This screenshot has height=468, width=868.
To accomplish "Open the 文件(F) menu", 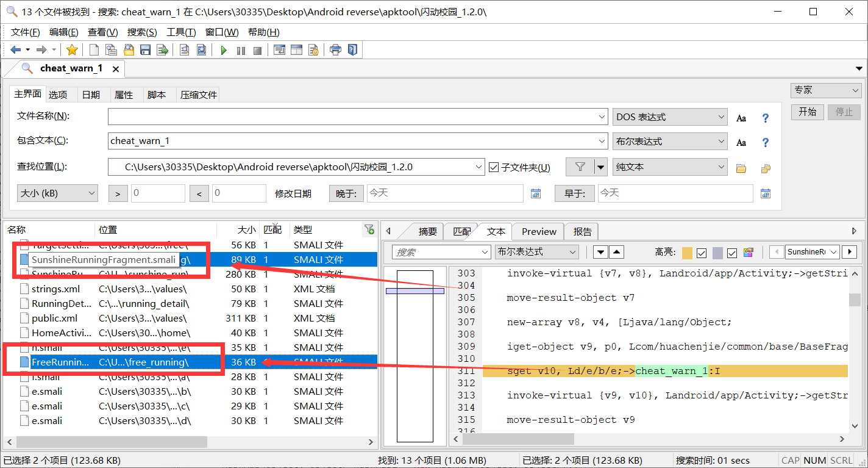I will click(25, 32).
